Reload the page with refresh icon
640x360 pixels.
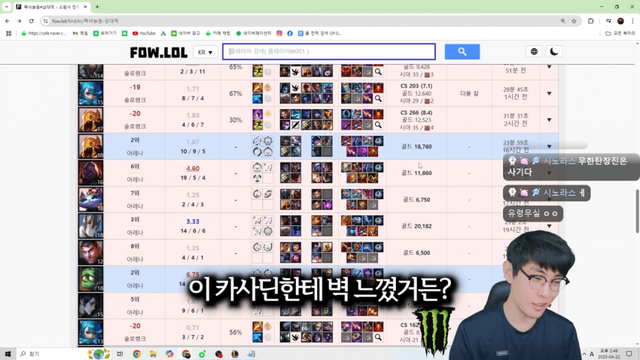click(x=31, y=21)
